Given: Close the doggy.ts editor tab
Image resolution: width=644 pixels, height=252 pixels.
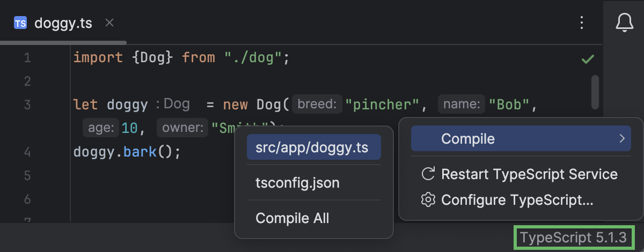Looking at the screenshot, I should tap(109, 23).
